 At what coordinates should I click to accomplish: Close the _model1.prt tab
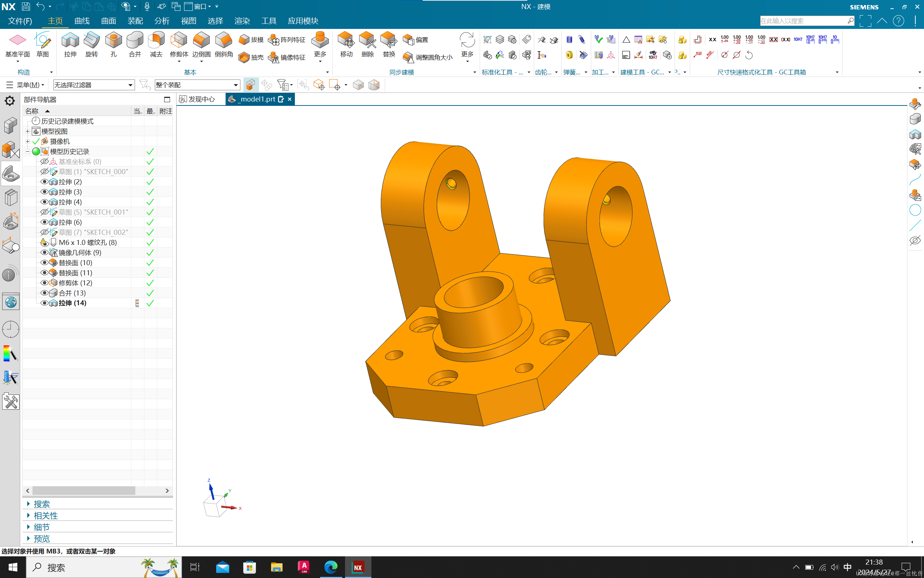point(289,99)
